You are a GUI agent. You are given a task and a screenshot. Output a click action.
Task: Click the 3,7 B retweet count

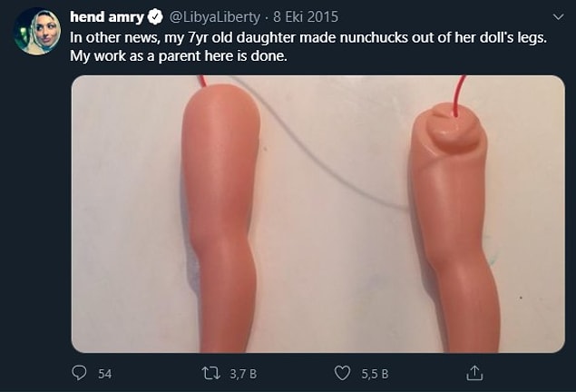(243, 374)
